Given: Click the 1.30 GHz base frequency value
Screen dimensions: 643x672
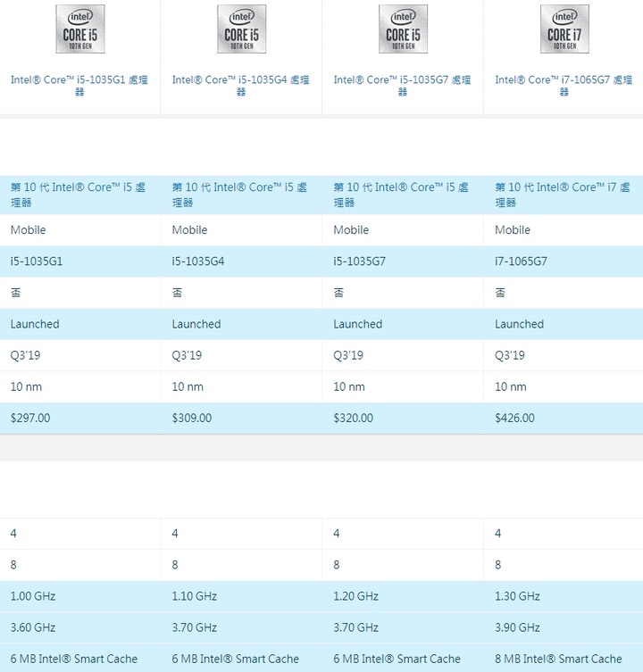Looking at the screenshot, I should point(517,596).
